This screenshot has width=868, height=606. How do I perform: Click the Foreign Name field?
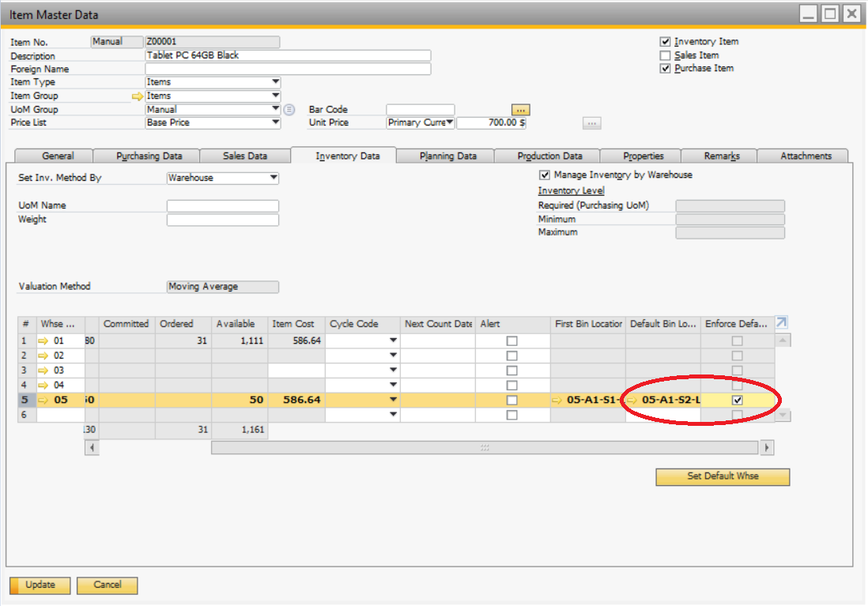pyautogui.click(x=288, y=70)
